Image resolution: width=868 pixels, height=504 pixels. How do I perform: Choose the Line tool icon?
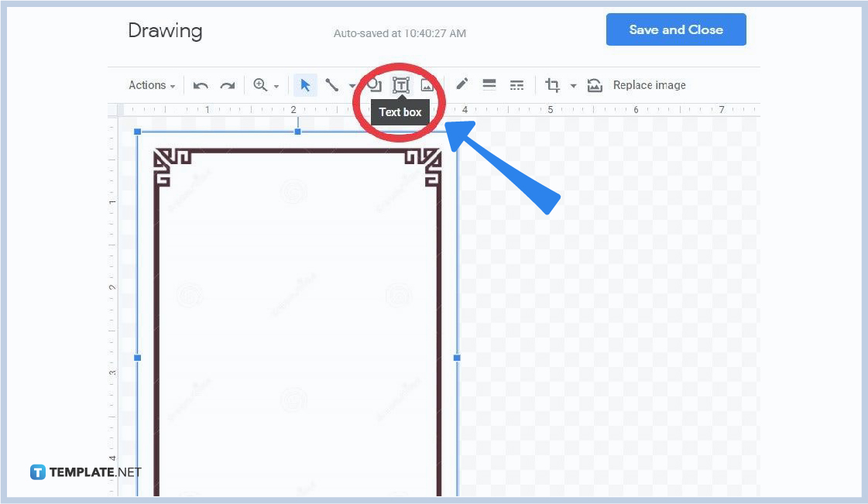(x=331, y=85)
